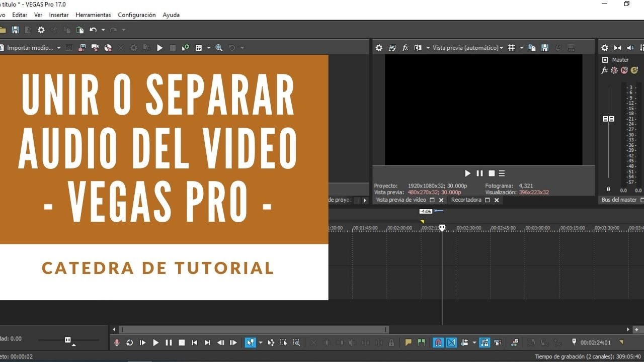
Task: Save preview snapshot to file
Action: (545, 48)
